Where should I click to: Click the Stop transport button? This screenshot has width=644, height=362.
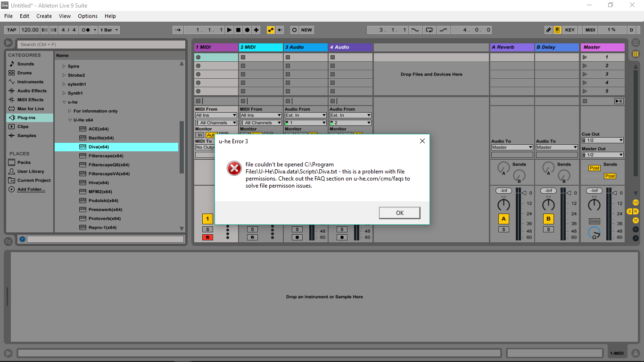[x=238, y=30]
